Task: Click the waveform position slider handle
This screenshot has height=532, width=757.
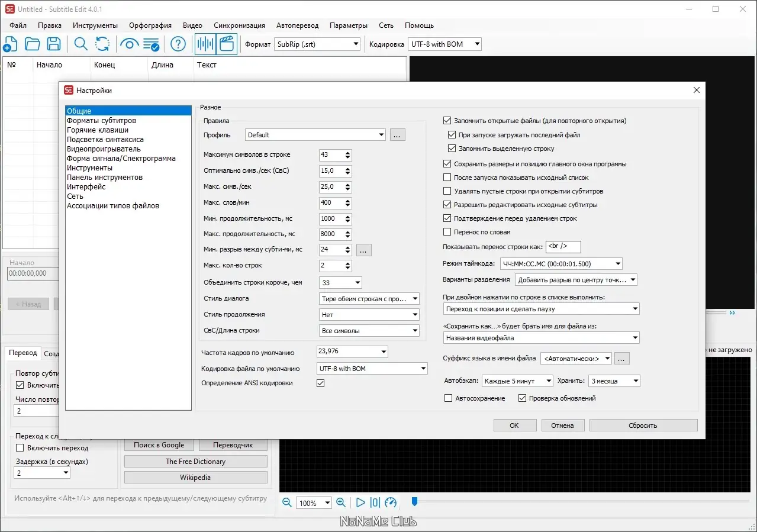Action: (414, 502)
